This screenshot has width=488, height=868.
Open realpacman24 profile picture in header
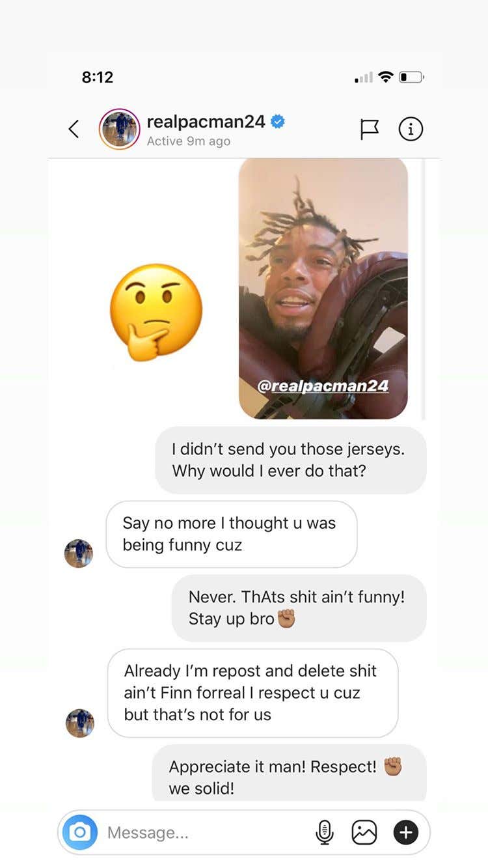click(x=119, y=129)
